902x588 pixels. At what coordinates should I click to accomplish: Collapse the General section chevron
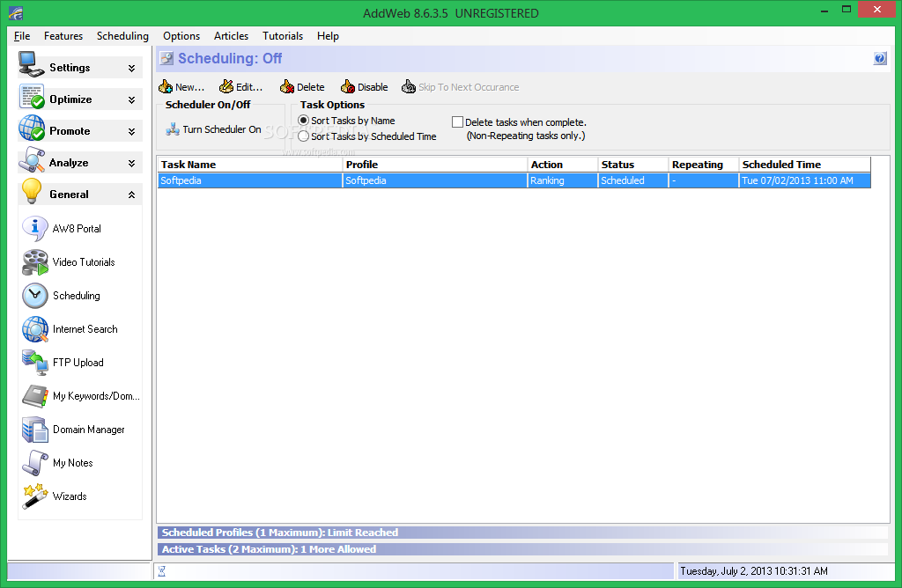(x=132, y=195)
